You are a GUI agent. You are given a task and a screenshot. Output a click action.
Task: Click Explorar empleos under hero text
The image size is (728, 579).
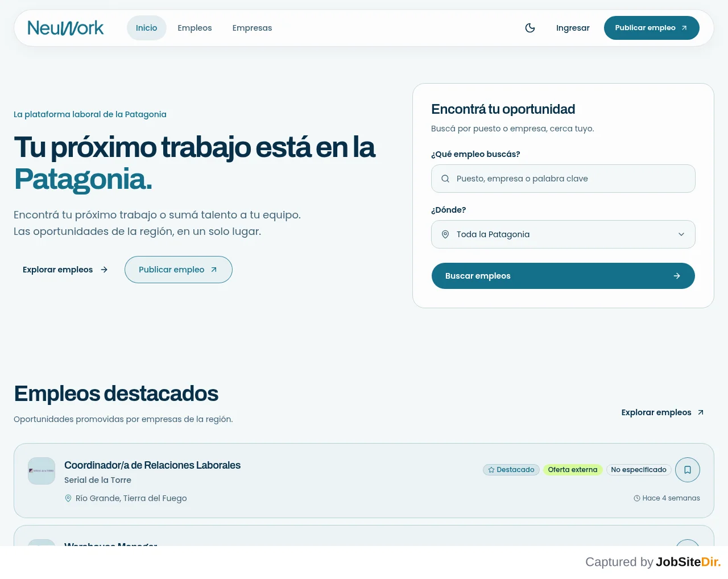pyautogui.click(x=65, y=270)
